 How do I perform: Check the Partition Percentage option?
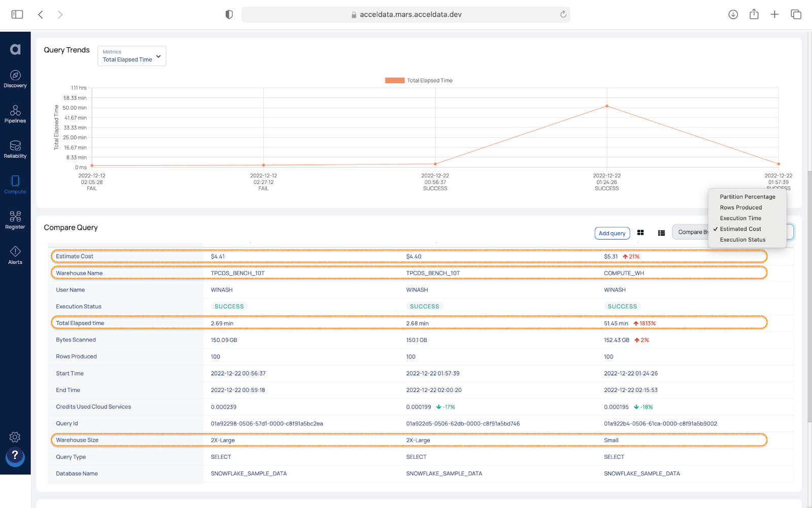748,197
